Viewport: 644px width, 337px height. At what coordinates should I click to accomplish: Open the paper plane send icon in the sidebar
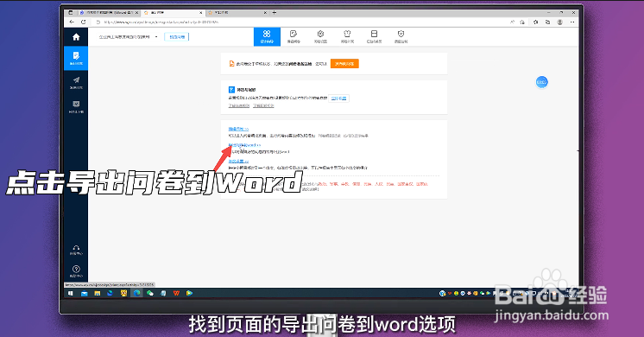[76, 82]
